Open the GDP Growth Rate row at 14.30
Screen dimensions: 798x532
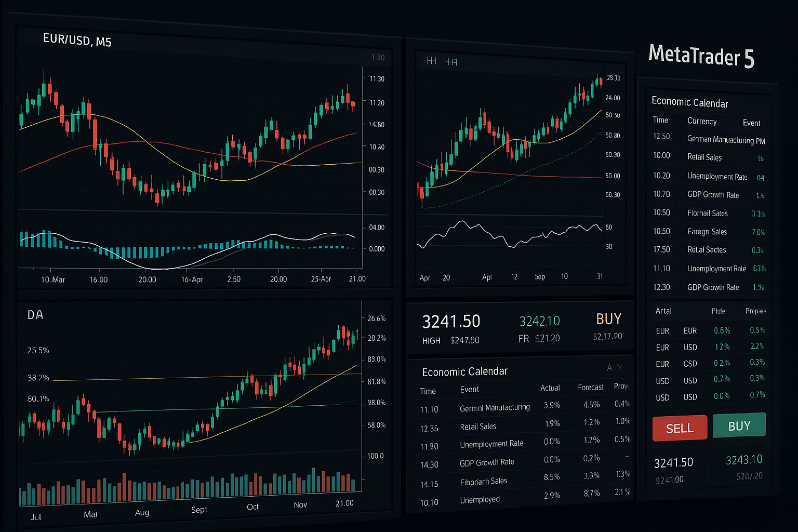[486, 462]
